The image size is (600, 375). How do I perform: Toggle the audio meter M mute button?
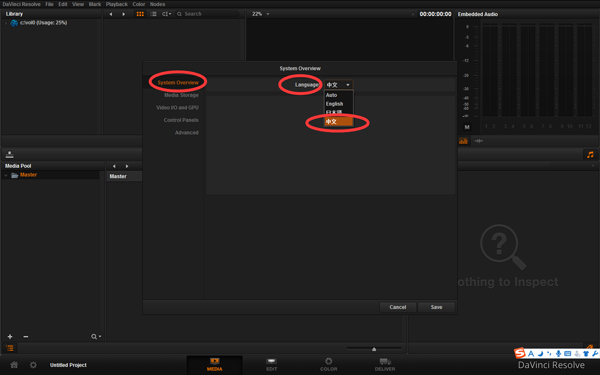tap(467, 127)
